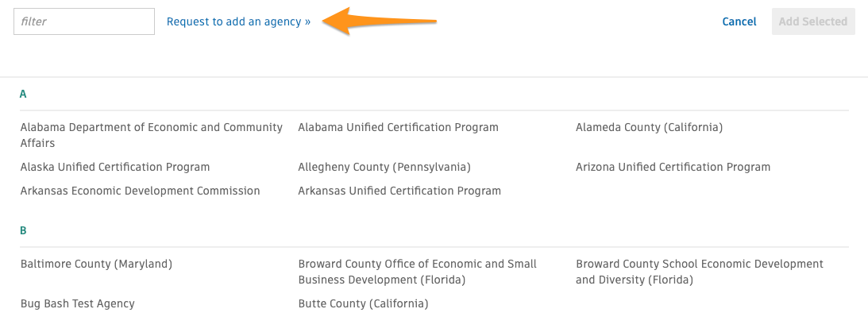Choose Arizona Unified Certification Program
868x332 pixels.
pyautogui.click(x=673, y=167)
